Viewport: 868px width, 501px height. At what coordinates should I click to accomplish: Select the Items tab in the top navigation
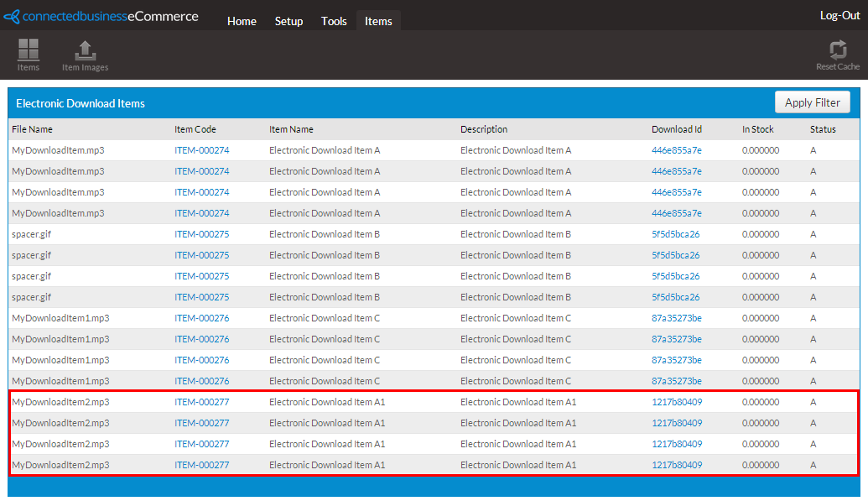pyautogui.click(x=378, y=21)
